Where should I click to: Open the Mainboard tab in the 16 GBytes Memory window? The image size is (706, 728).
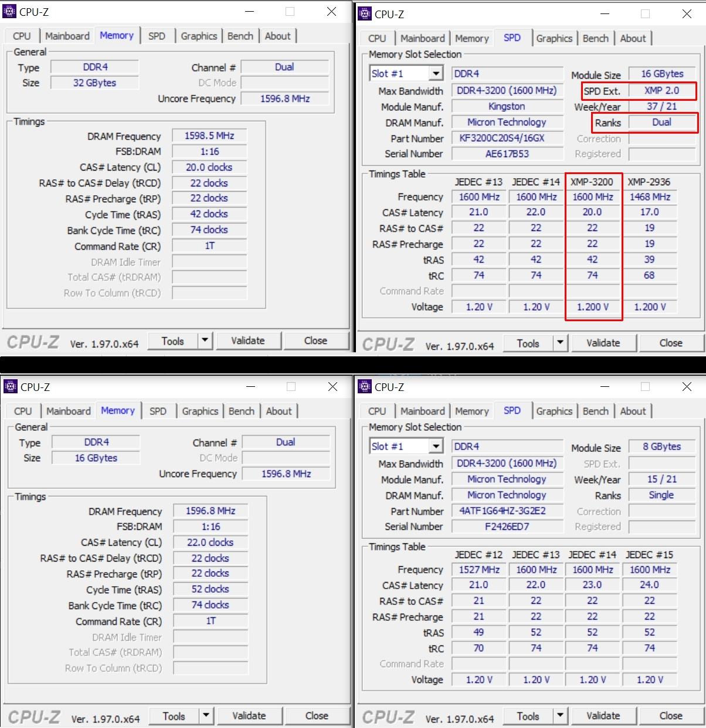69,411
